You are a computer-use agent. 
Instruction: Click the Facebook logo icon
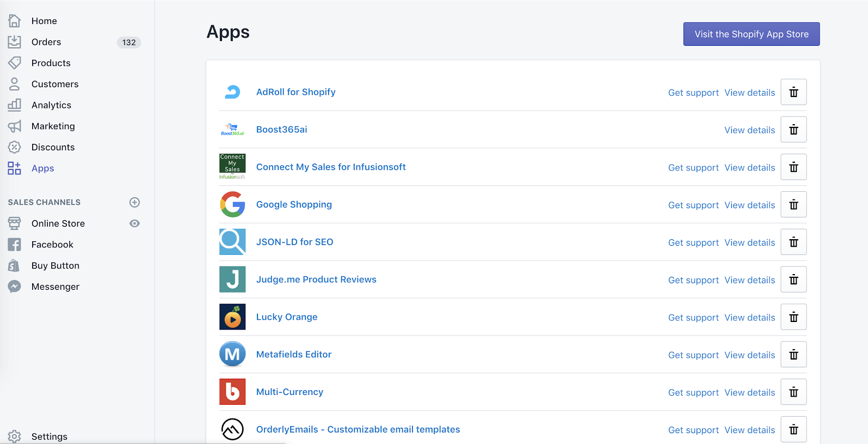click(x=15, y=245)
